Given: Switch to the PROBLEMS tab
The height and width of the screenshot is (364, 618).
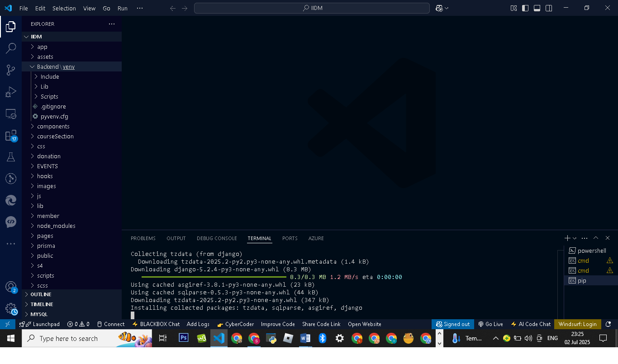Looking at the screenshot, I should [143, 238].
